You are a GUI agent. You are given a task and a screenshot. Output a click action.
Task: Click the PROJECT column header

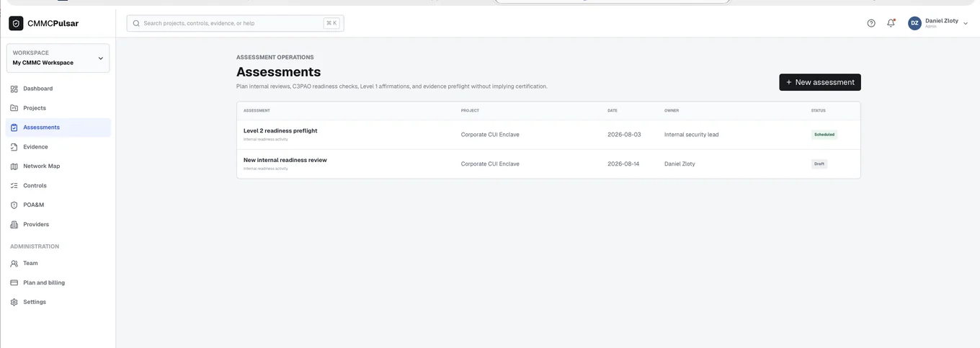click(470, 111)
